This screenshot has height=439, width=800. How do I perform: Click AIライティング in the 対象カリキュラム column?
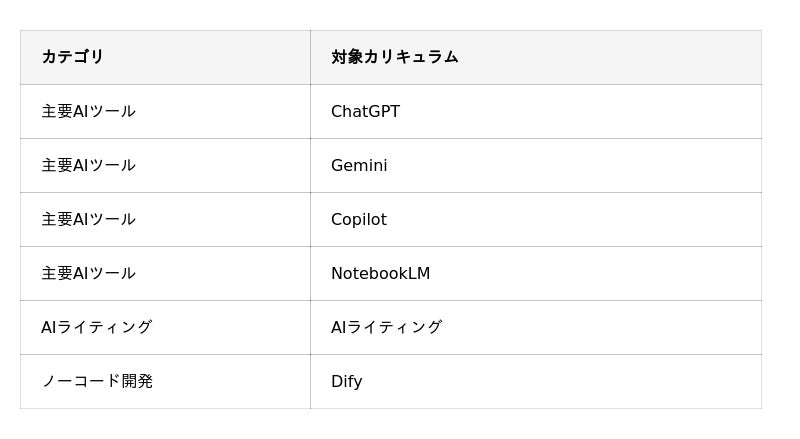coord(386,328)
